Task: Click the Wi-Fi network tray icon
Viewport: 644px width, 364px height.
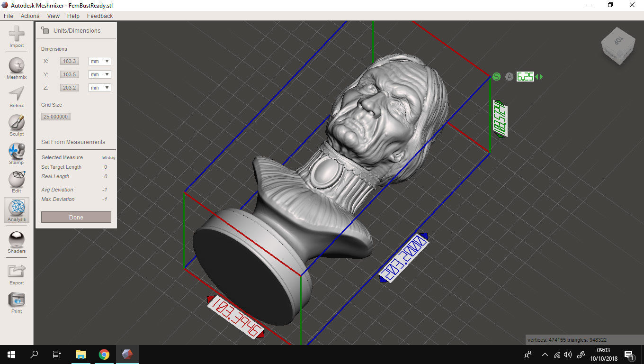Action: pyautogui.click(x=557, y=355)
